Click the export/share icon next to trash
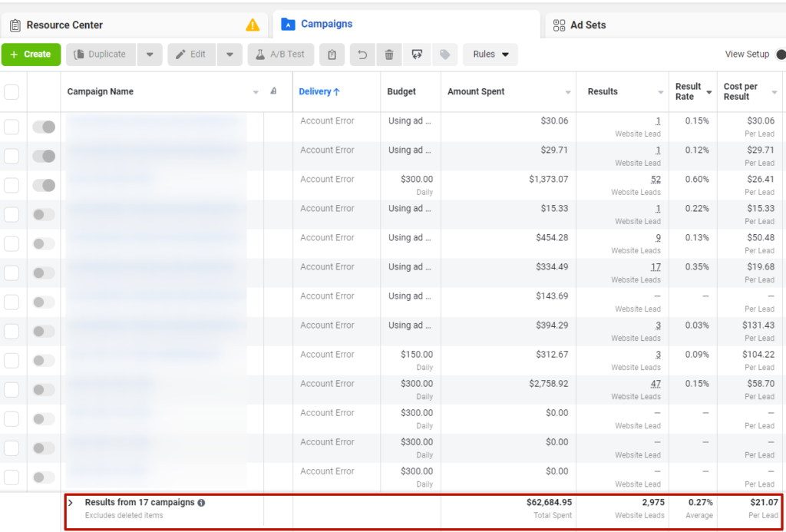Screen dimensions: 786x532 coord(417,55)
